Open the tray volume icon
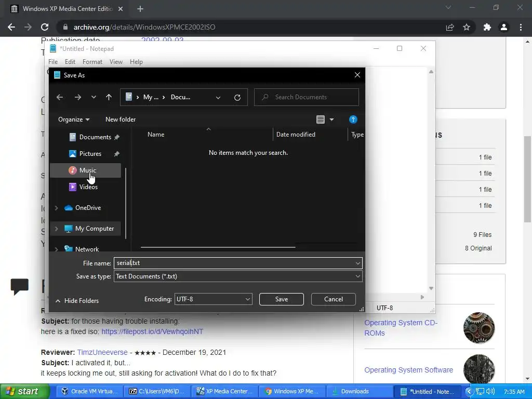The height and width of the screenshot is (399, 532). tap(490, 392)
